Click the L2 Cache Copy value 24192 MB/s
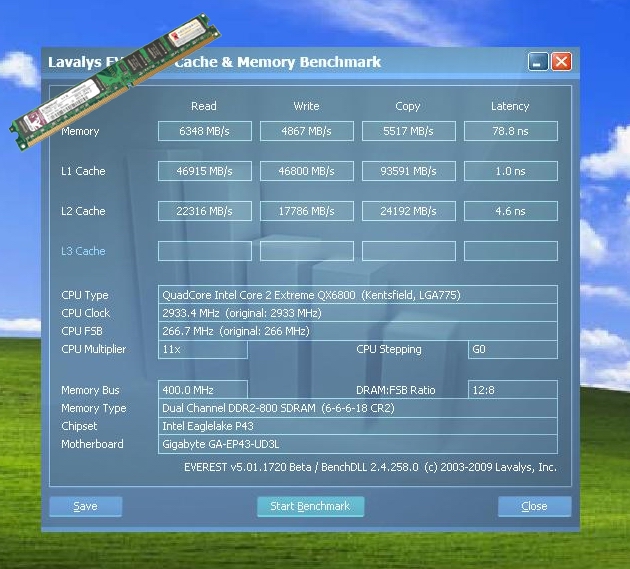The width and height of the screenshot is (630, 569). 409,211
